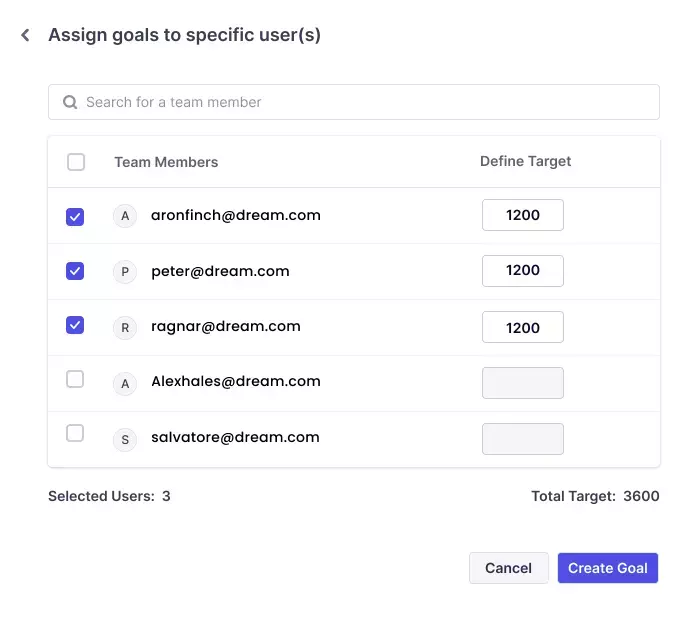Click the salvatore@dream.com email text
Image resolution: width=695 pixels, height=618 pixels.
point(235,437)
